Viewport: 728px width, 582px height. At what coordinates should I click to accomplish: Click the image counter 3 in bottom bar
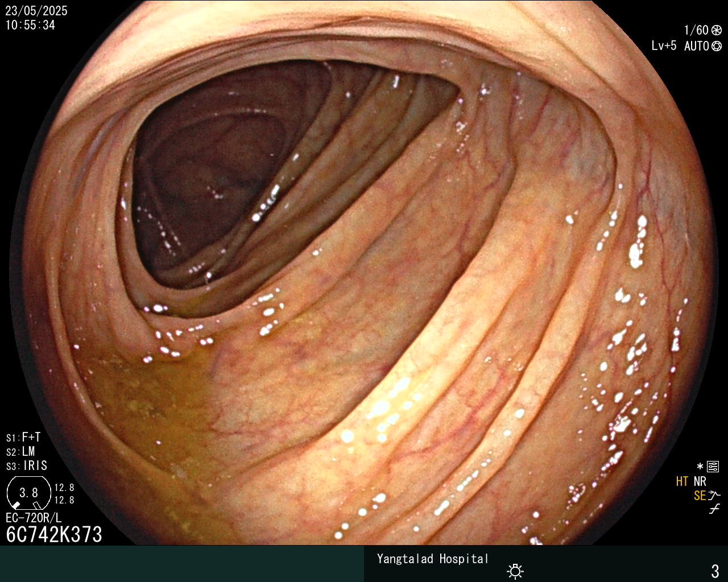coord(715,571)
